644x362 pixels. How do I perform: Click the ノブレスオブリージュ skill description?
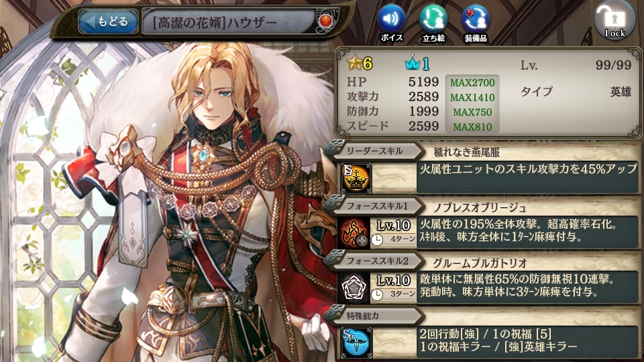pyautogui.click(x=527, y=231)
